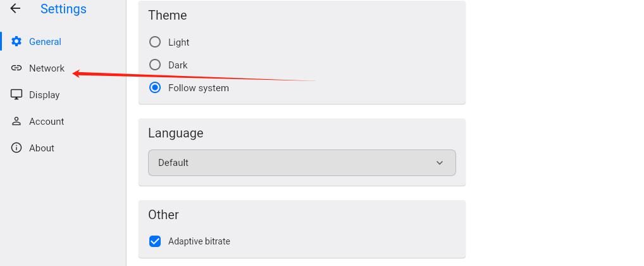This screenshot has height=266, width=644.
Task: Switch to the Network settings tab
Action: (47, 68)
